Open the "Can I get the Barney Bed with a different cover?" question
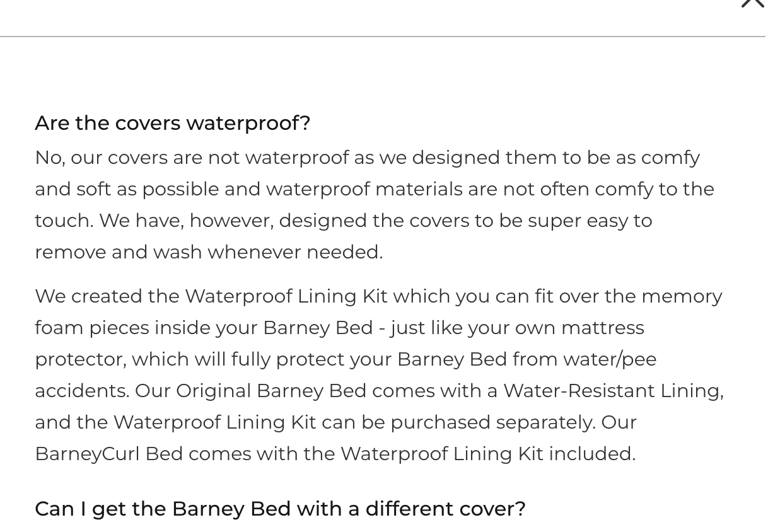Viewport: 768px width, 532px height. point(280,509)
